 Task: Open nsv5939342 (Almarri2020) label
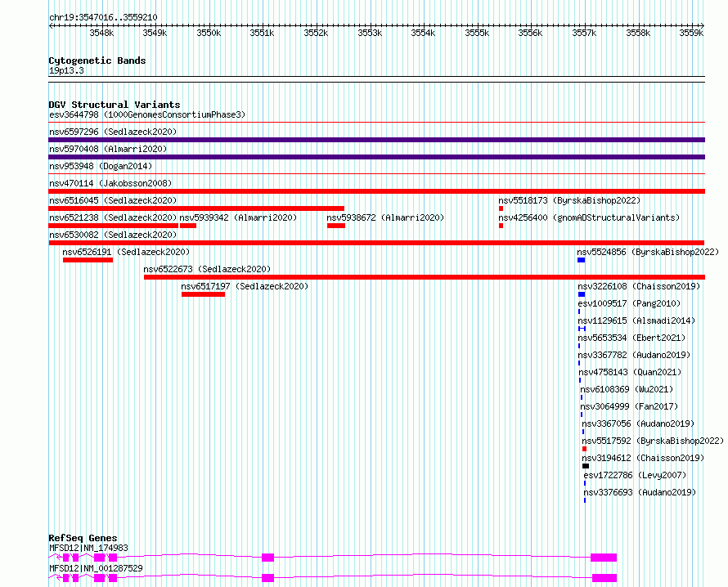(238, 217)
